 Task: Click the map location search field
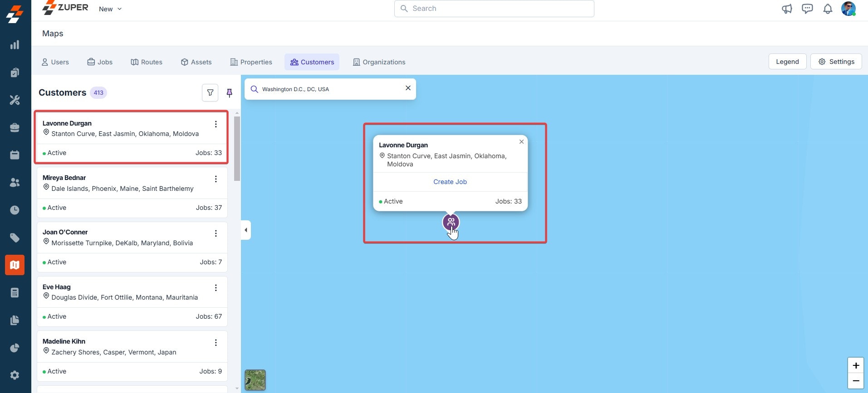(330, 89)
